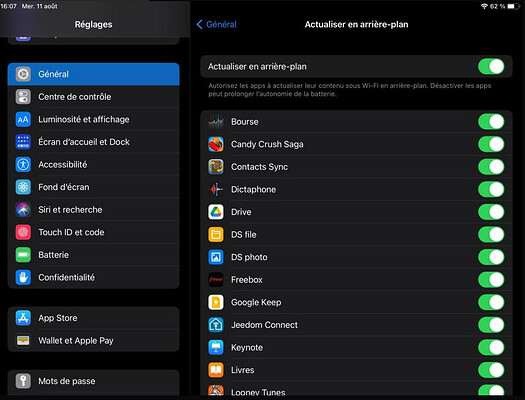The width and height of the screenshot is (525, 400).
Task: Open Siri et recherche icon
Action: [23, 210]
